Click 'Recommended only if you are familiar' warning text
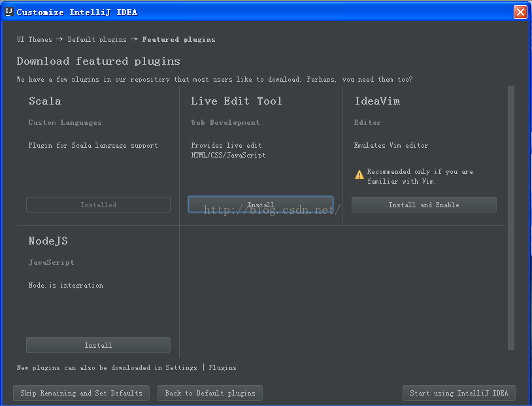532x406 pixels. (420, 176)
